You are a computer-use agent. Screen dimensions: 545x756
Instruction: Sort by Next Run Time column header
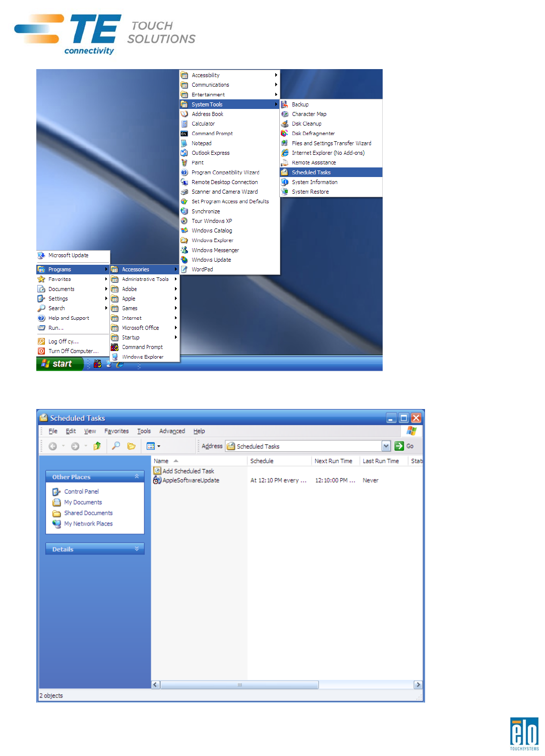335,461
